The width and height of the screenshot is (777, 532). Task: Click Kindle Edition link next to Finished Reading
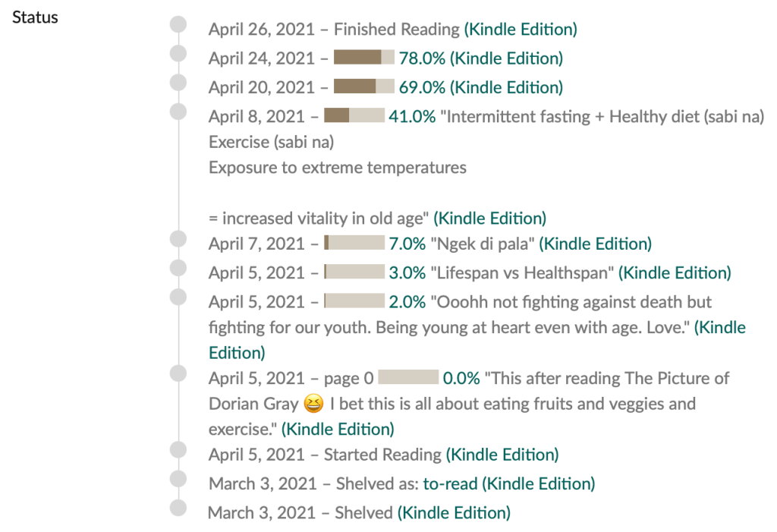tap(521, 30)
